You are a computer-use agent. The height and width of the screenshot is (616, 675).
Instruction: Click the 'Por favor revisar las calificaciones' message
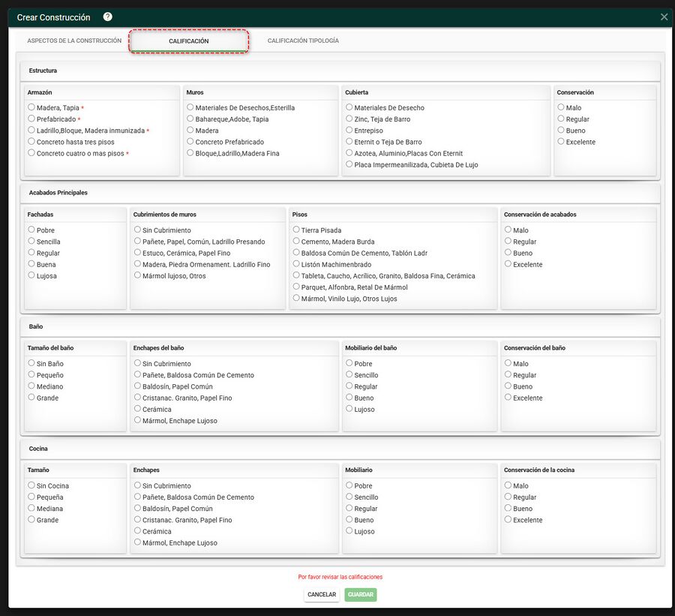click(x=340, y=577)
